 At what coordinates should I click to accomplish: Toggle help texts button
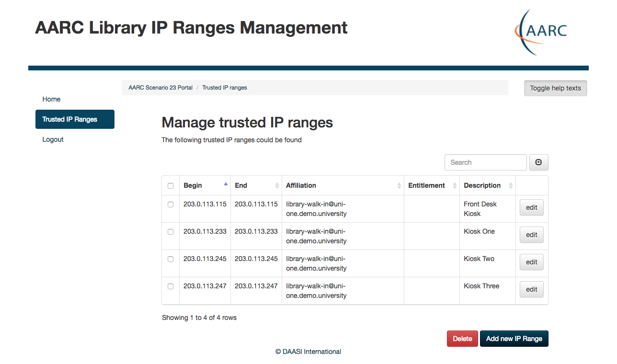tap(556, 88)
